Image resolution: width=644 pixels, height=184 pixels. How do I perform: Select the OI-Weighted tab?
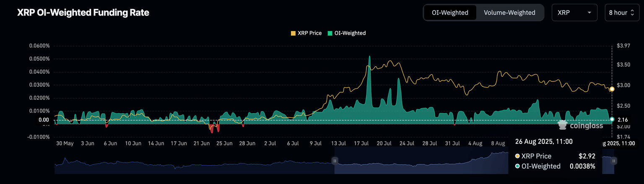(450, 13)
